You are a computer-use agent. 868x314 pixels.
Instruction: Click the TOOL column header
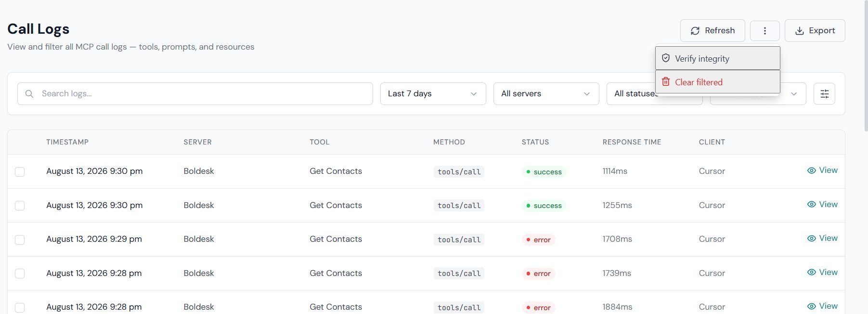tap(320, 142)
